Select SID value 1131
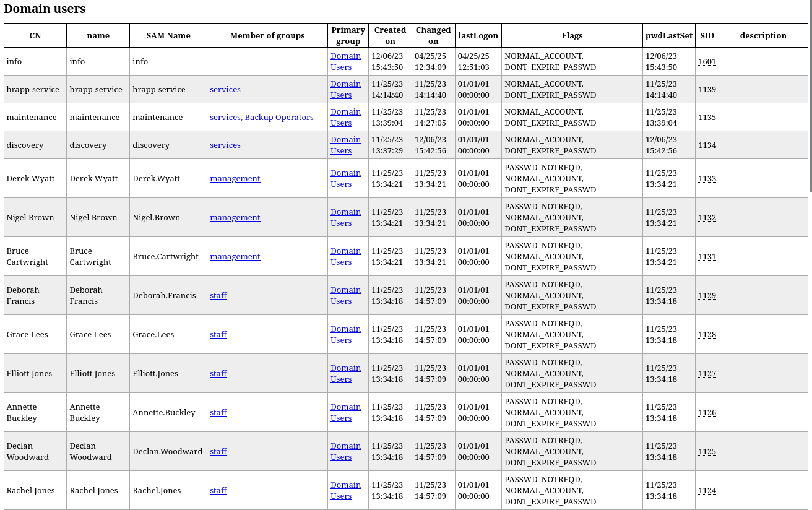The image size is (812, 510). [x=707, y=256]
